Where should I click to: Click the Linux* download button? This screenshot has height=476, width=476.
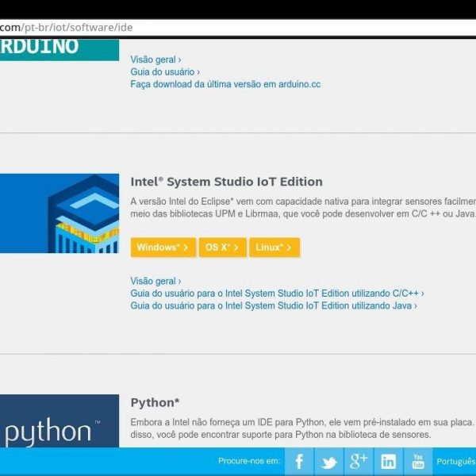pyautogui.click(x=274, y=248)
